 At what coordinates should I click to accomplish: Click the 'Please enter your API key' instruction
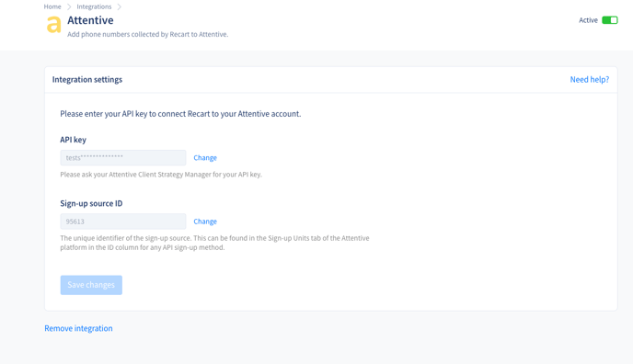pyautogui.click(x=180, y=114)
